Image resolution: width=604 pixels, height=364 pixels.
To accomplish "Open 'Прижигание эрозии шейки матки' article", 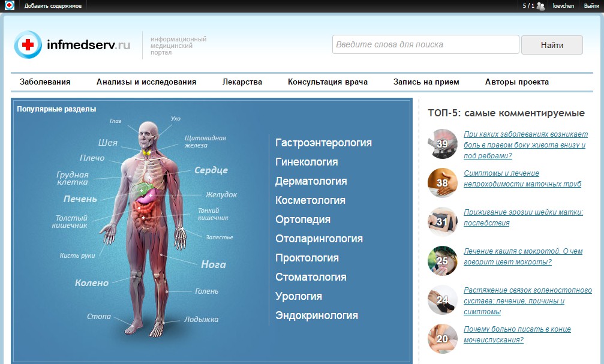I will click(523, 217).
